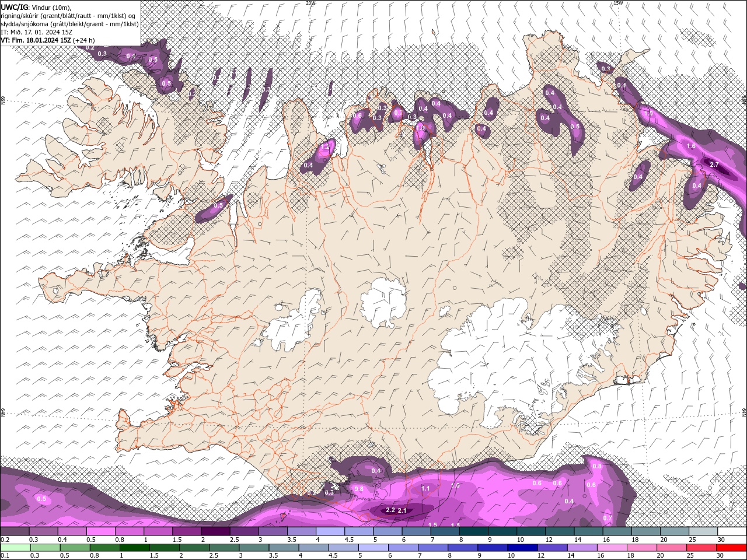
Task: Click the "0.1" label on the bottom legend row
Action: tap(5, 555)
